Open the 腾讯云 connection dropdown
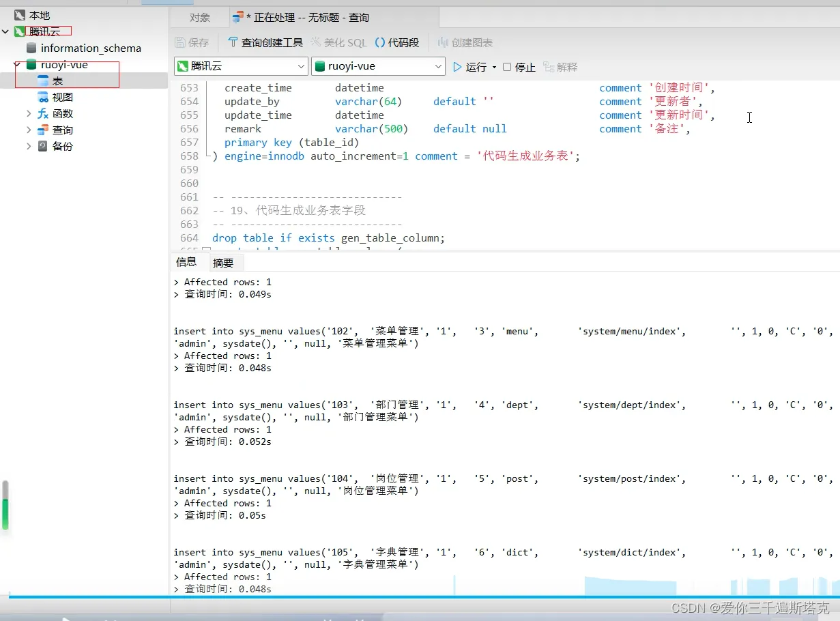This screenshot has height=621, width=840. 302,66
